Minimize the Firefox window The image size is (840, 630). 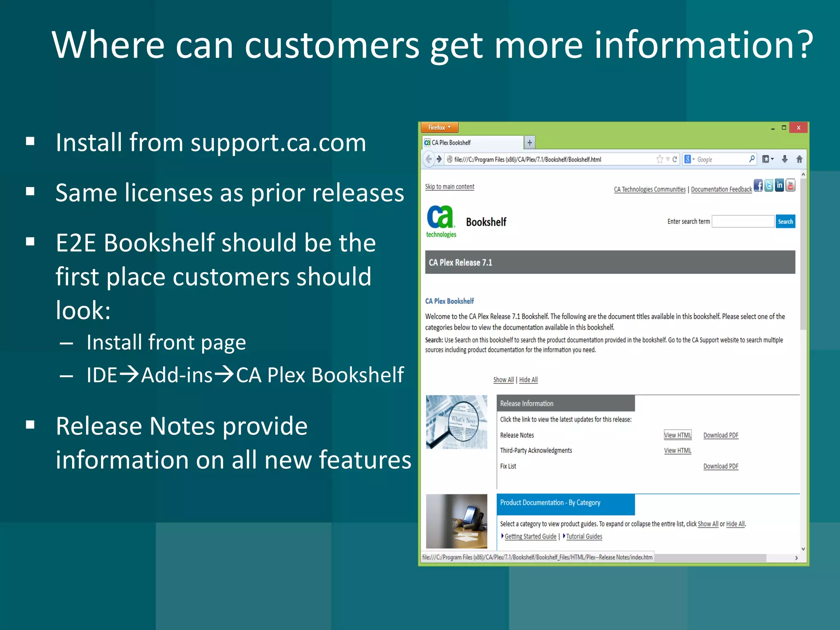[x=773, y=128]
